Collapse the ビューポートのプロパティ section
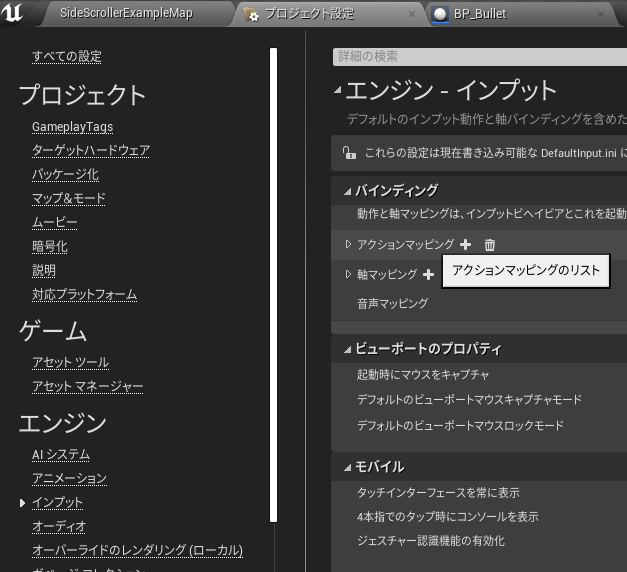This screenshot has height=572, width=627. click(x=347, y=350)
